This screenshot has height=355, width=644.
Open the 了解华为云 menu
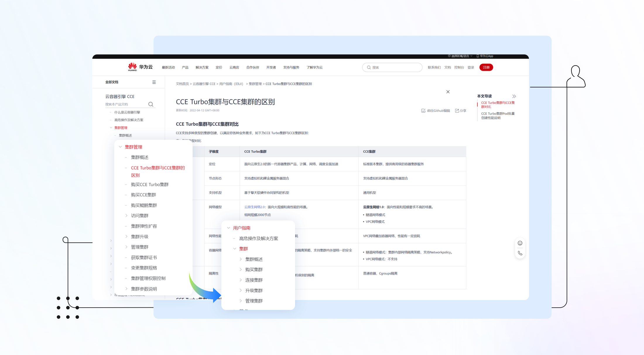pyautogui.click(x=314, y=68)
